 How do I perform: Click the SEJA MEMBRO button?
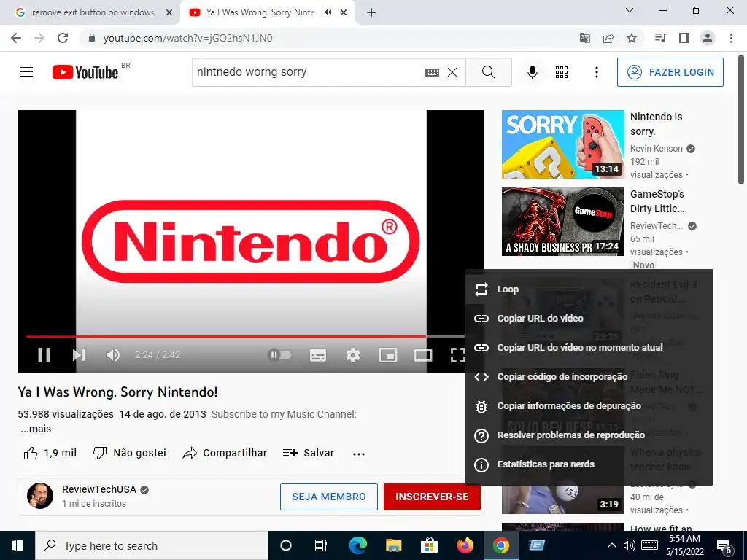coord(329,497)
